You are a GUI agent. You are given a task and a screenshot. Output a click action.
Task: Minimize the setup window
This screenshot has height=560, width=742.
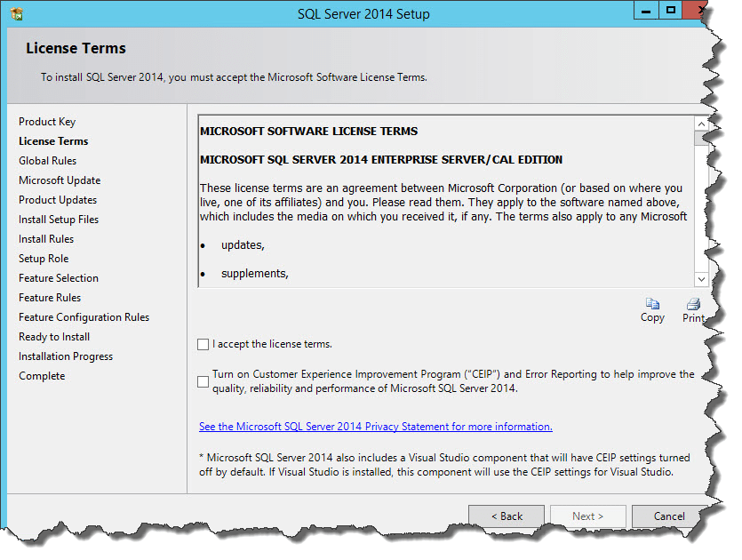(x=646, y=11)
